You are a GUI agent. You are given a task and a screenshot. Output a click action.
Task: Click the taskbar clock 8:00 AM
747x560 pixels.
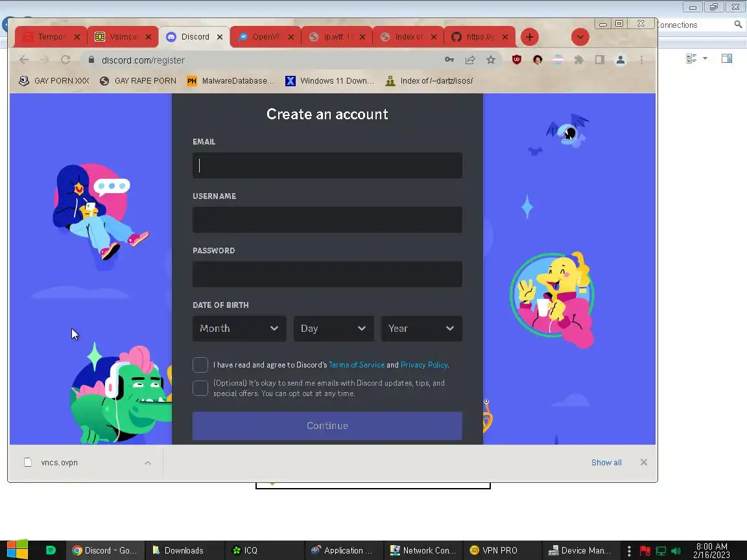pyautogui.click(x=712, y=550)
